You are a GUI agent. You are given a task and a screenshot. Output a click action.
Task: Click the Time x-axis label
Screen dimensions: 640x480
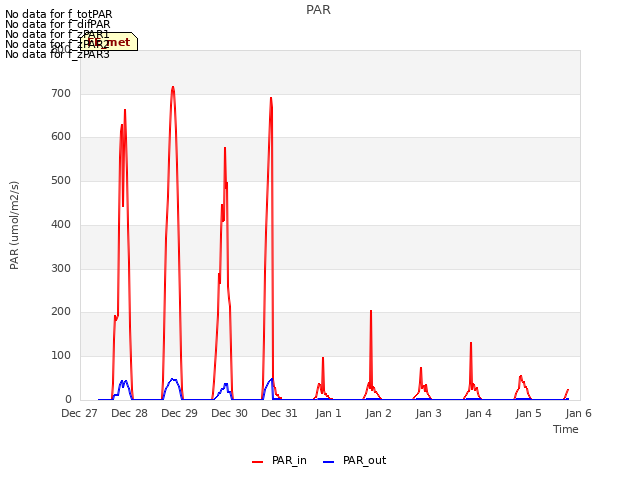566,429
